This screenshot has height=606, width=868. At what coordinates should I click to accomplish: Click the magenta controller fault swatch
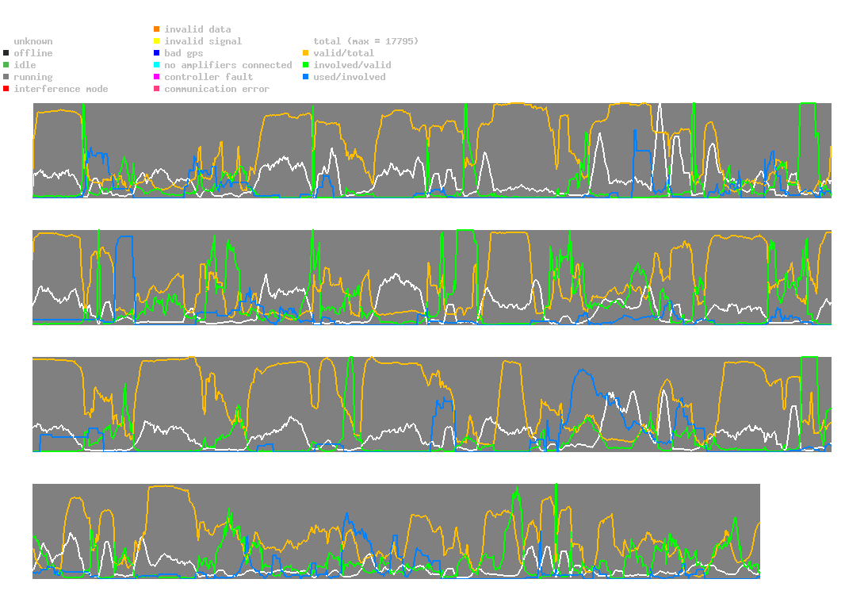pyautogui.click(x=157, y=77)
